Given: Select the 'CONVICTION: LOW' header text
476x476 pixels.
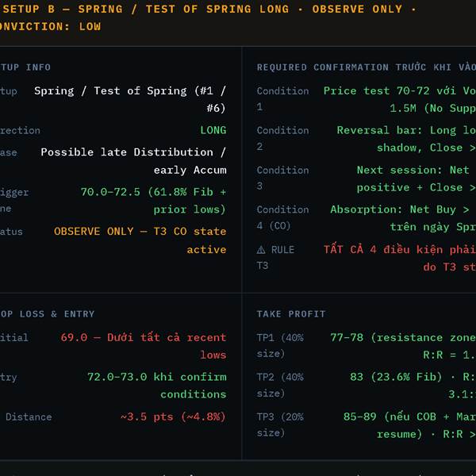Looking at the screenshot, I should (50, 26).
